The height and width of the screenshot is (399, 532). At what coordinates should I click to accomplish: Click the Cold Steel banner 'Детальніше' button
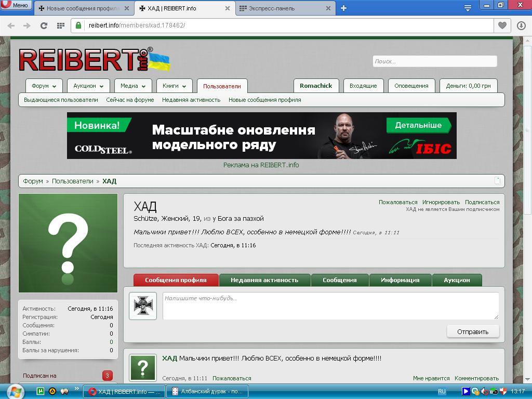point(418,125)
